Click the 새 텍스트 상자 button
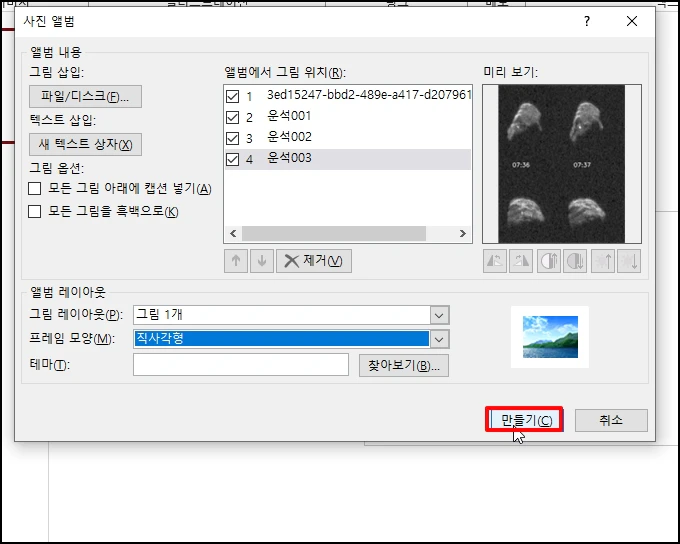The height and width of the screenshot is (544, 680). point(85,144)
